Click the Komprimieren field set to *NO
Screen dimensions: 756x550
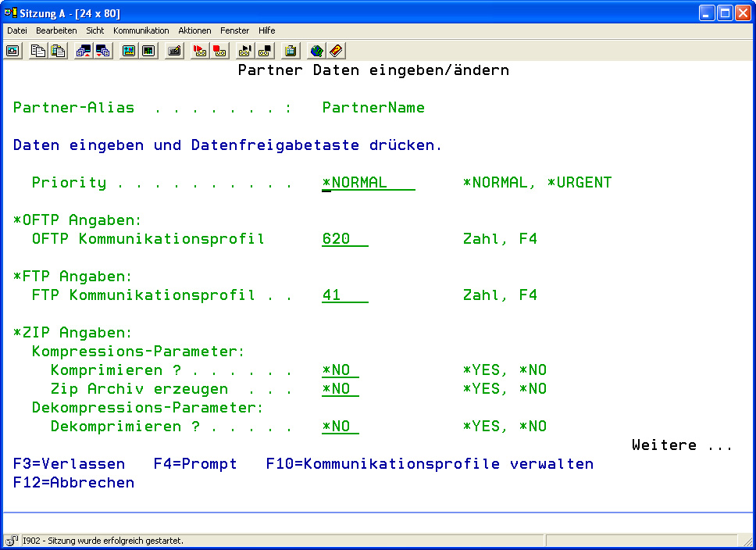(340, 370)
